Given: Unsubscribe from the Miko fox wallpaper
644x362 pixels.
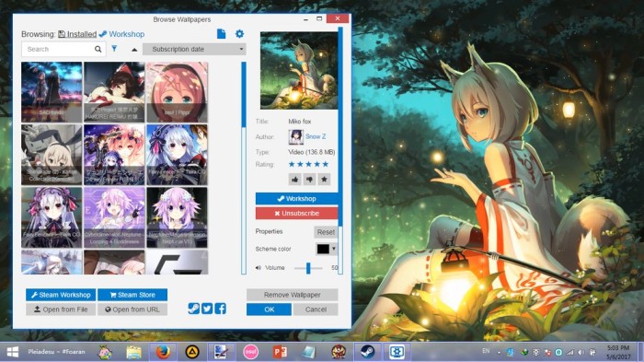Looking at the screenshot, I should pos(296,213).
